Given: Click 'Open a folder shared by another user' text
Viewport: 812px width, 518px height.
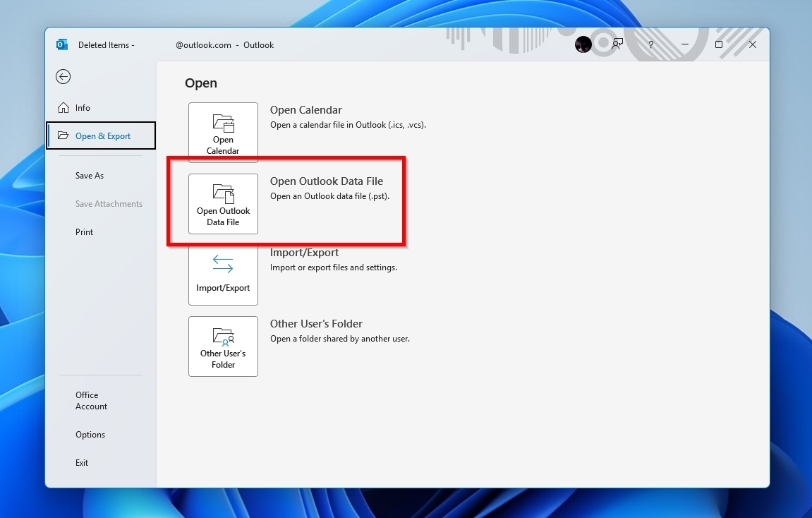Looking at the screenshot, I should (x=340, y=339).
